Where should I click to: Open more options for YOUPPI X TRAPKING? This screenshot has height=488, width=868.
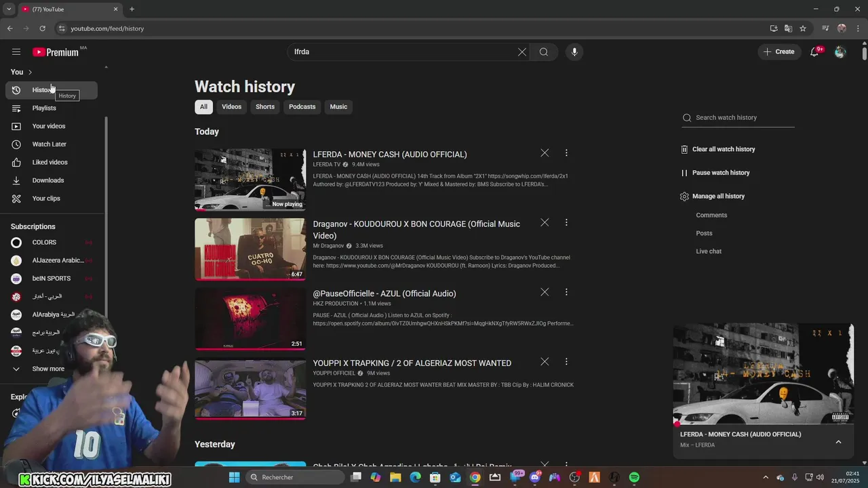(566, 362)
